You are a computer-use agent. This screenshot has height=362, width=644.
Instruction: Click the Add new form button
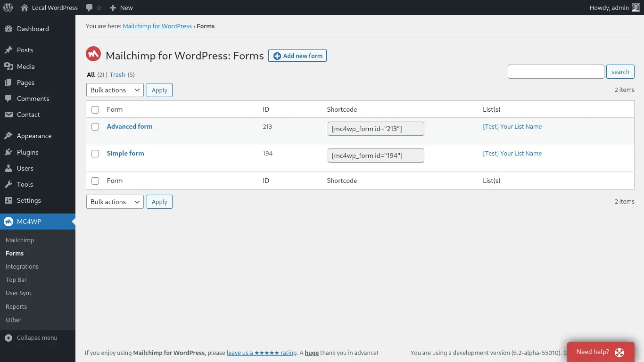point(297,56)
